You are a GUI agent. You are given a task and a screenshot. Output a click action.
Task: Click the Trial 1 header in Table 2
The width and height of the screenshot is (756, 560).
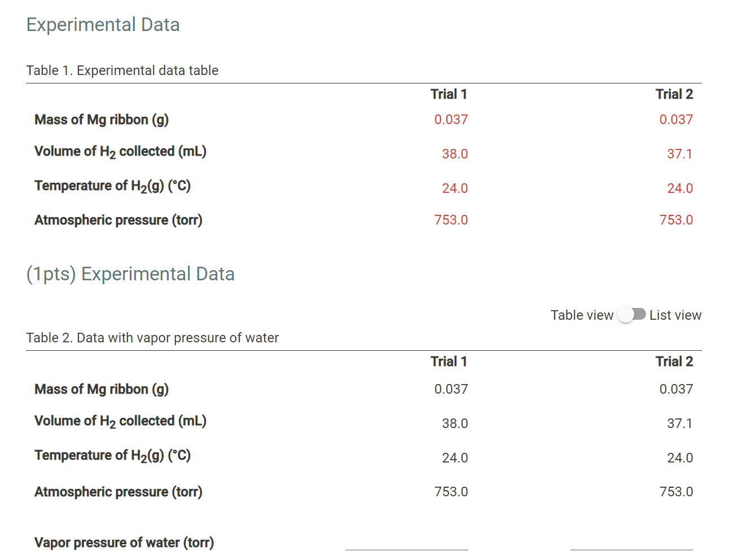(x=449, y=361)
